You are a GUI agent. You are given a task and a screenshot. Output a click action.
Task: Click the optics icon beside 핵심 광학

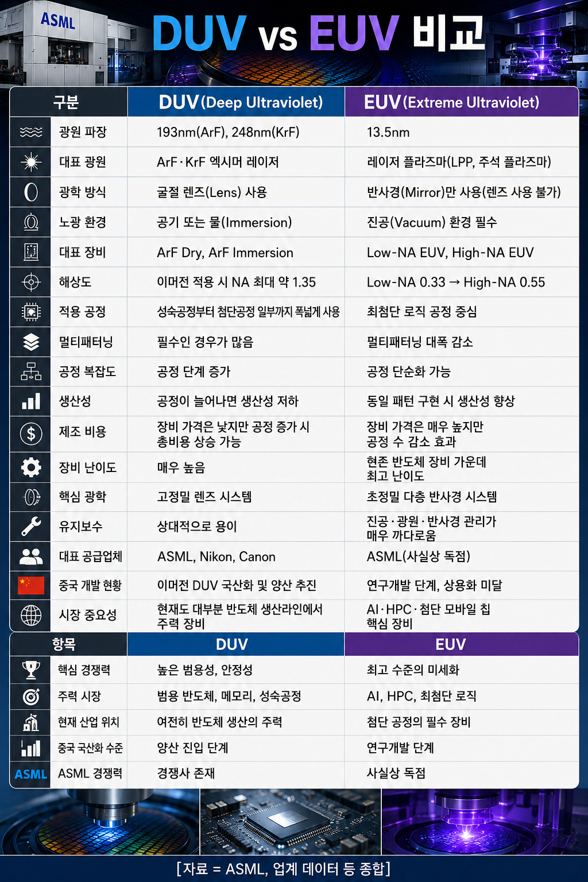31,497
